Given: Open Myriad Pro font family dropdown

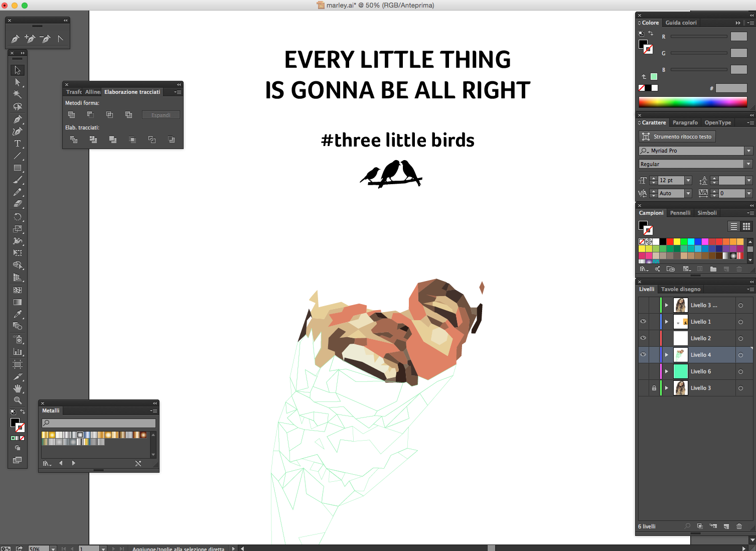Looking at the screenshot, I should point(749,151).
